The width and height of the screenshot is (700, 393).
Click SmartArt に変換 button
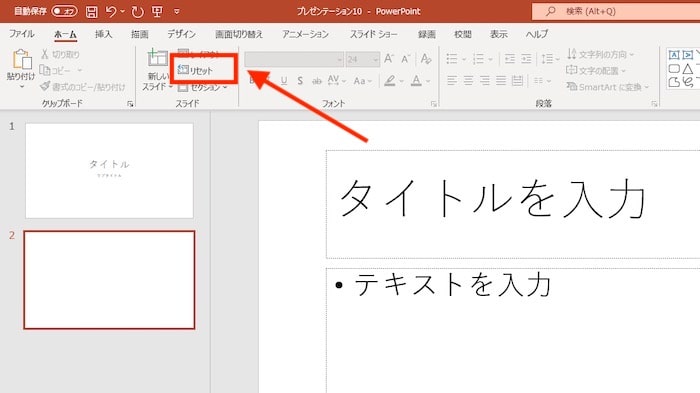[x=607, y=87]
